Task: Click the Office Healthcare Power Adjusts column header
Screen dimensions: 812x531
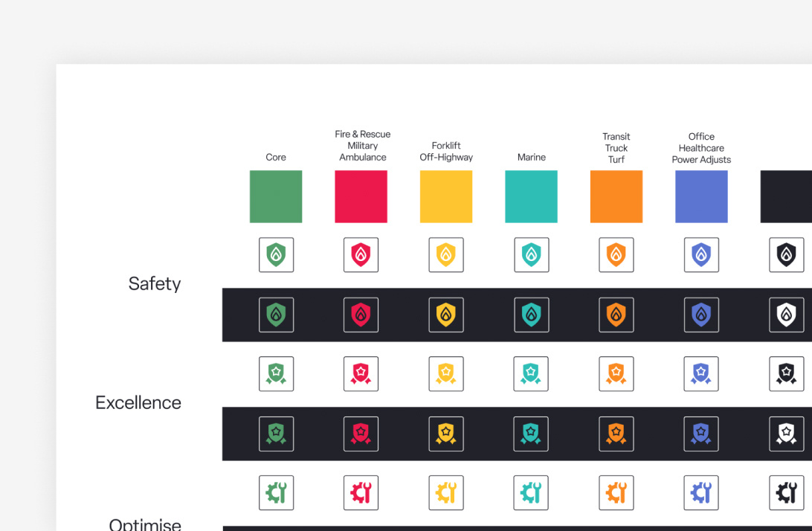Action: 701,148
